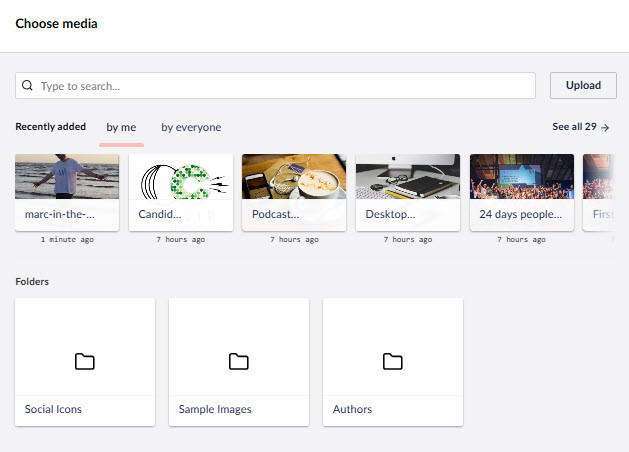The width and height of the screenshot is (629, 452).
Task: Select the Candid... logo thumbnail
Action: point(181,176)
